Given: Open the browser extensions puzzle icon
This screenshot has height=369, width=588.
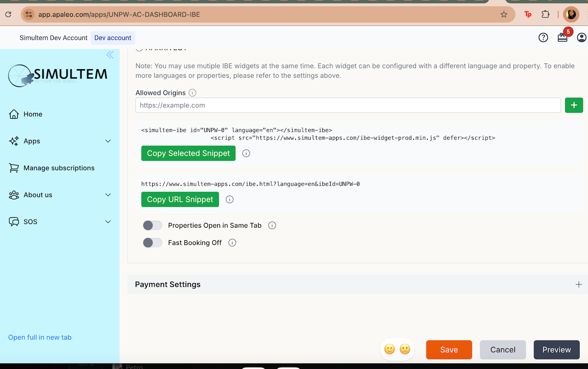Looking at the screenshot, I should [545, 14].
